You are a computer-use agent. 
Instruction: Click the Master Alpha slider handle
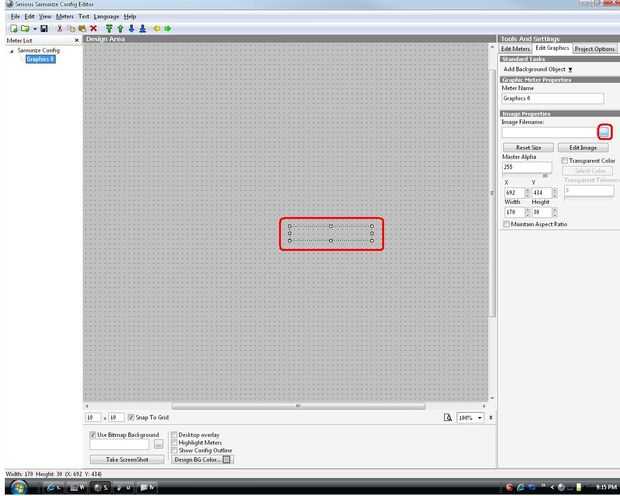tap(545, 175)
